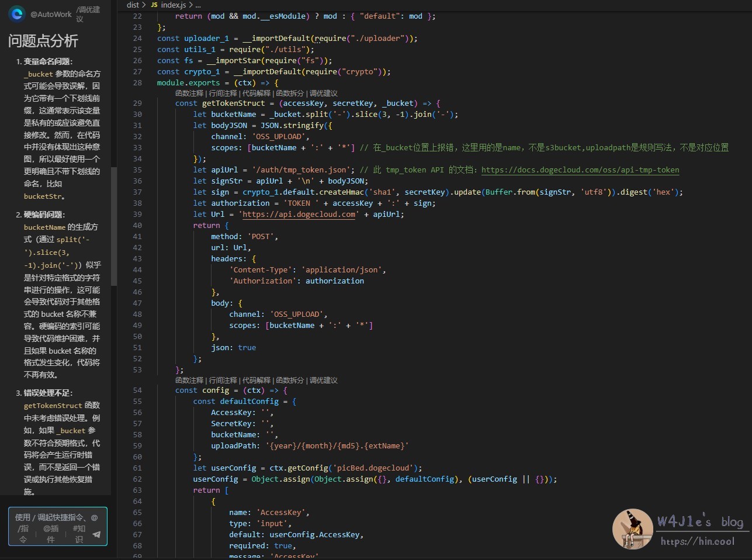Click 函数注释 above the config function
The width and height of the screenshot is (752, 560).
click(x=189, y=381)
